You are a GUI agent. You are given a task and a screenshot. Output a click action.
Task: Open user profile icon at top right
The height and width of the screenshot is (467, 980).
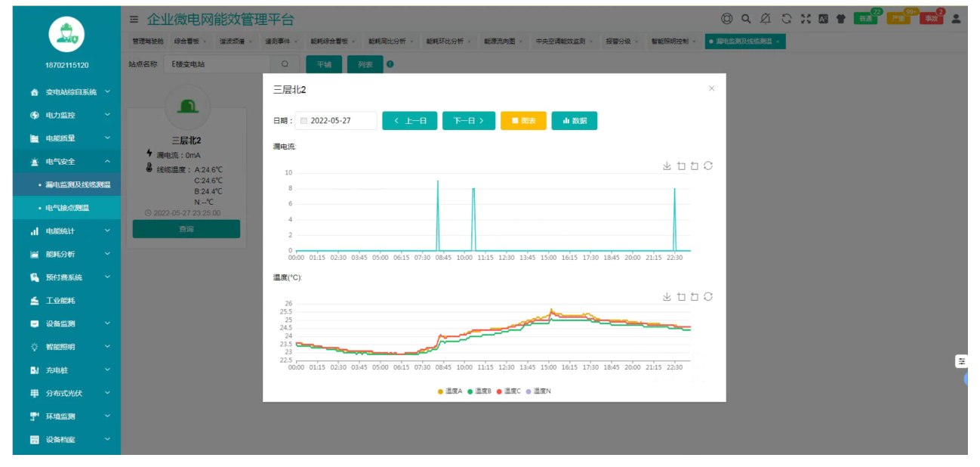click(956, 19)
